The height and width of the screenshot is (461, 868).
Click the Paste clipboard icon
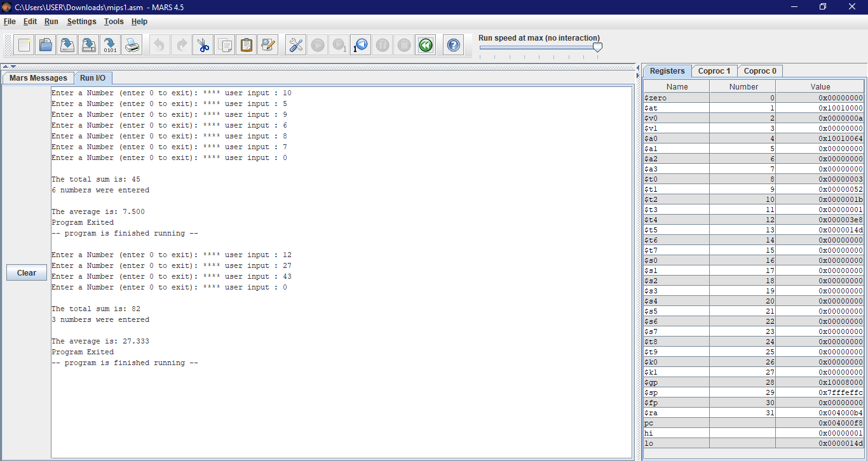coord(246,45)
